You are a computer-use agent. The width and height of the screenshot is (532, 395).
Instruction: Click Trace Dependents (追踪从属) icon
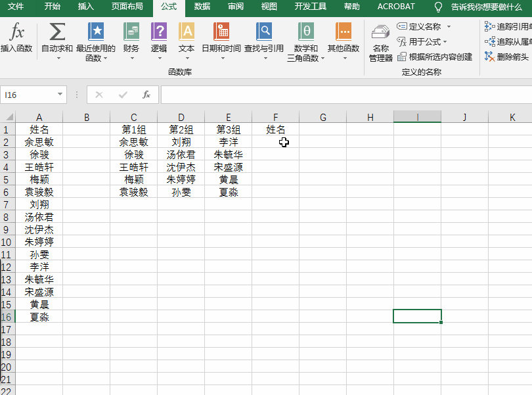[489, 41]
